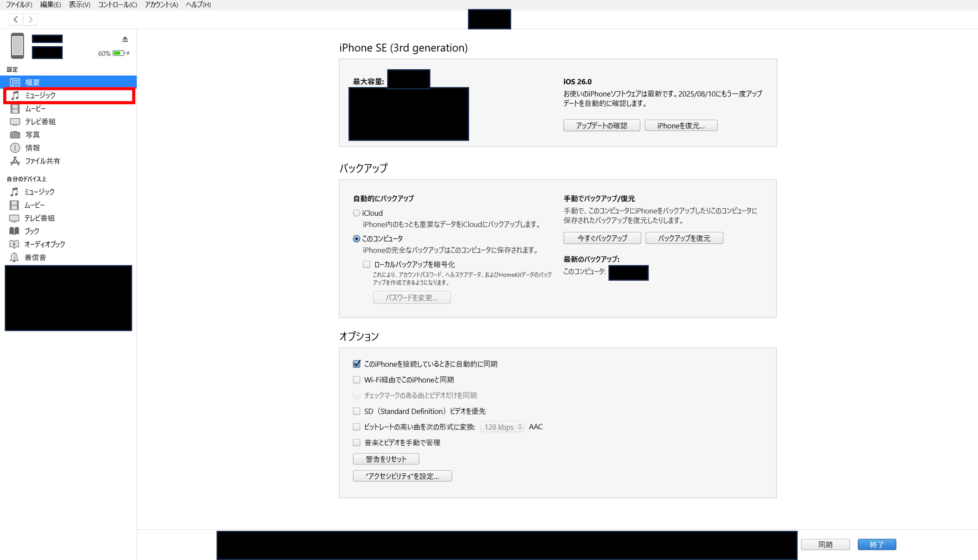The width and height of the screenshot is (978, 560).
Task: Check ビットレートの高い曲を次の形式に変換 option
Action: click(357, 427)
